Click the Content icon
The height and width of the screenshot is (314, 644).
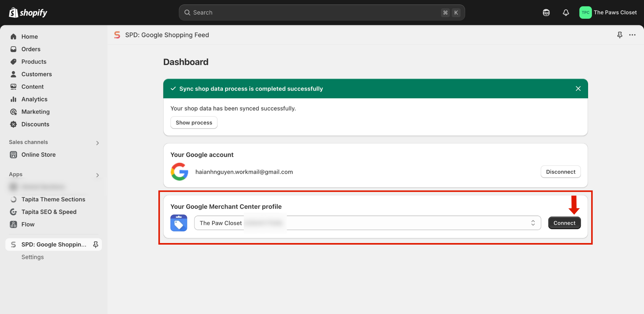point(14,87)
